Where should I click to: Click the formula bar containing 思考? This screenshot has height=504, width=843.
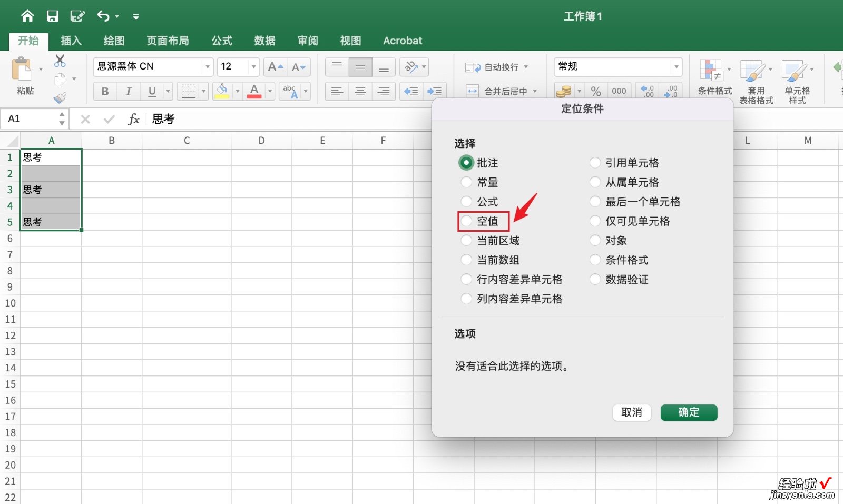click(x=290, y=119)
